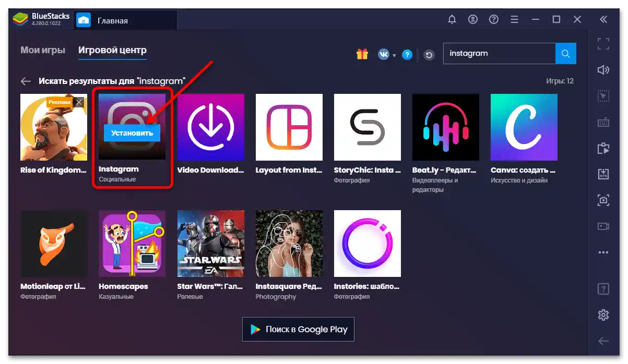Select the Игровой центр tab

tap(112, 51)
